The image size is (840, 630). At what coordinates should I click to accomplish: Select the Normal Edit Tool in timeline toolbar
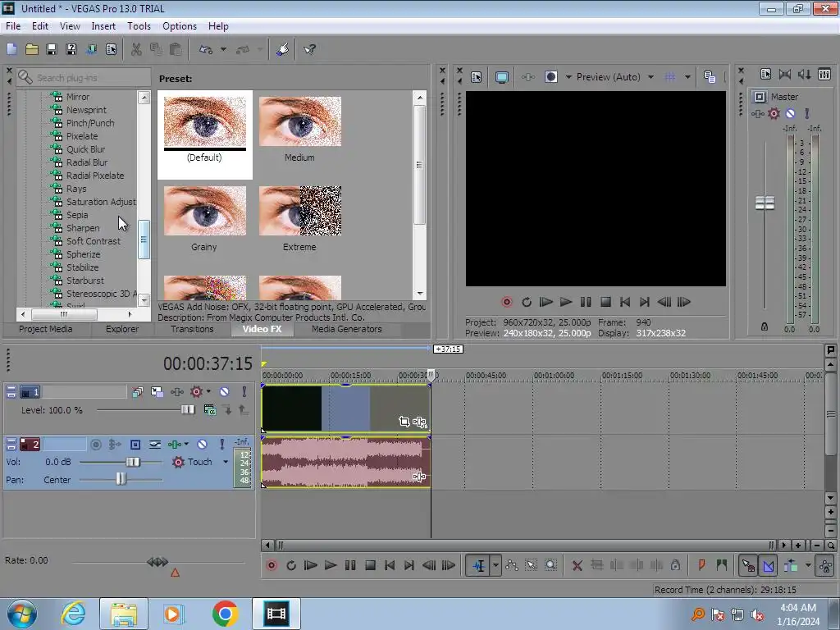[479, 565]
